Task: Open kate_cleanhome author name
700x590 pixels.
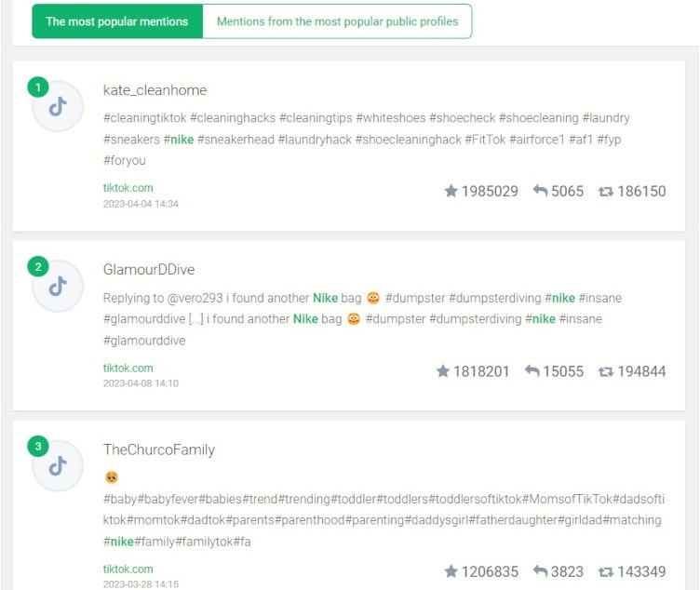Action: point(155,90)
